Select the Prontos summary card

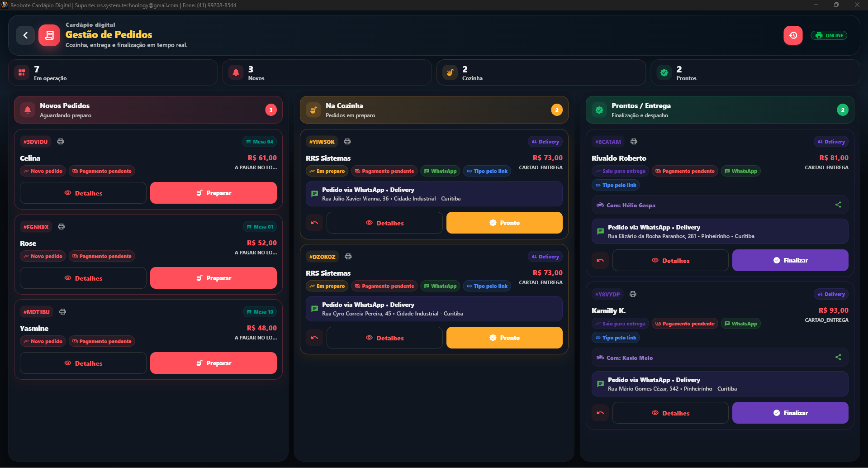pyautogui.click(x=755, y=72)
